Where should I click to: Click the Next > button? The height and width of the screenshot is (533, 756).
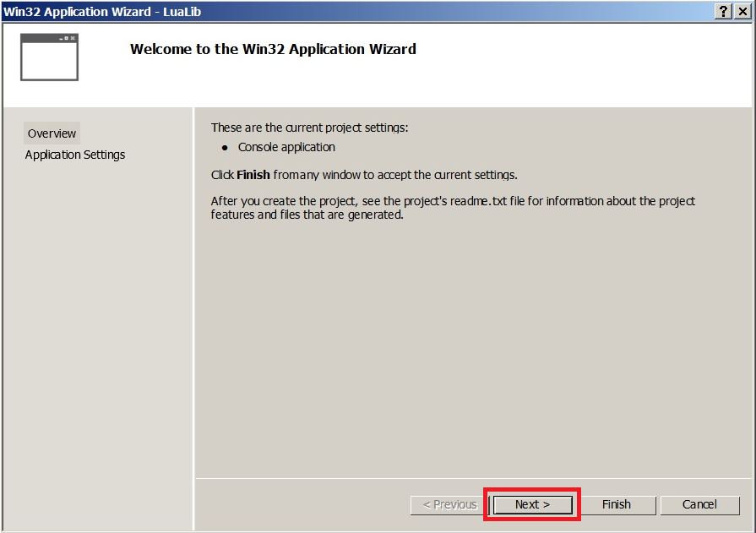pyautogui.click(x=533, y=504)
